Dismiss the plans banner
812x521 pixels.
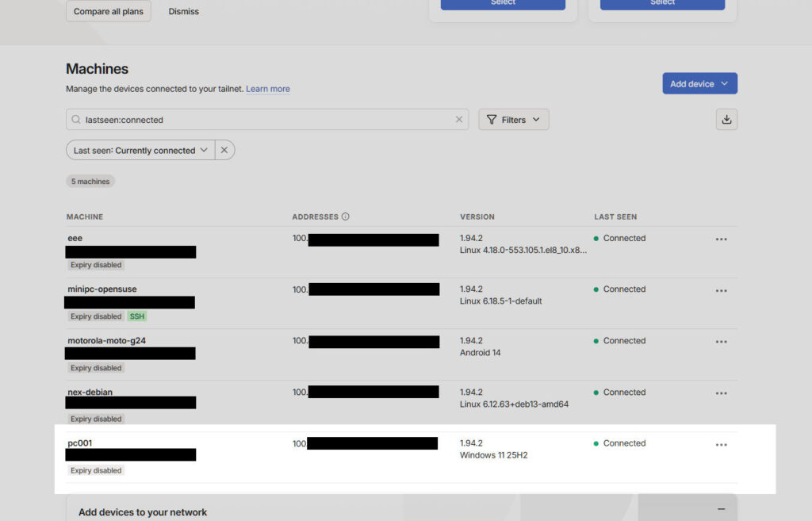[183, 11]
